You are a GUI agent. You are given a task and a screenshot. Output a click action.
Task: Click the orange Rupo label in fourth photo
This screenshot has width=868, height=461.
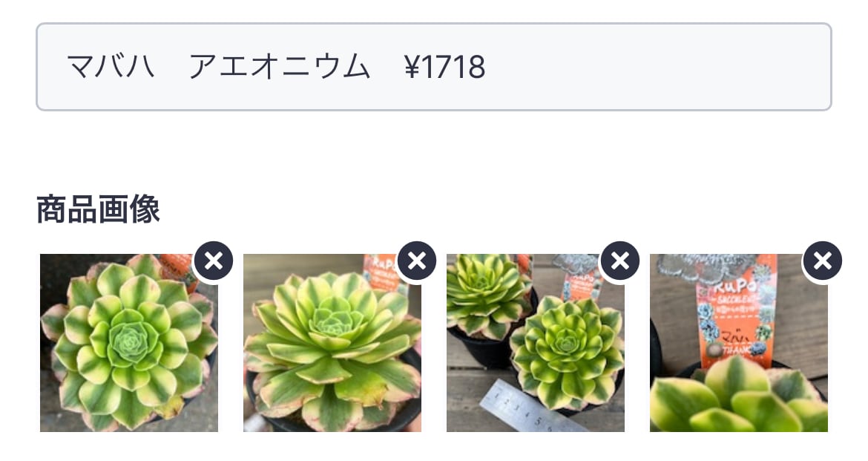point(736,310)
